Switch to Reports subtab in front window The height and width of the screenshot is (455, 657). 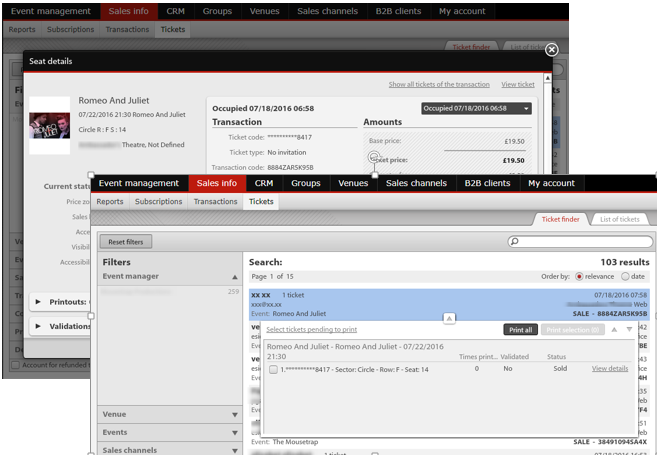tap(110, 202)
